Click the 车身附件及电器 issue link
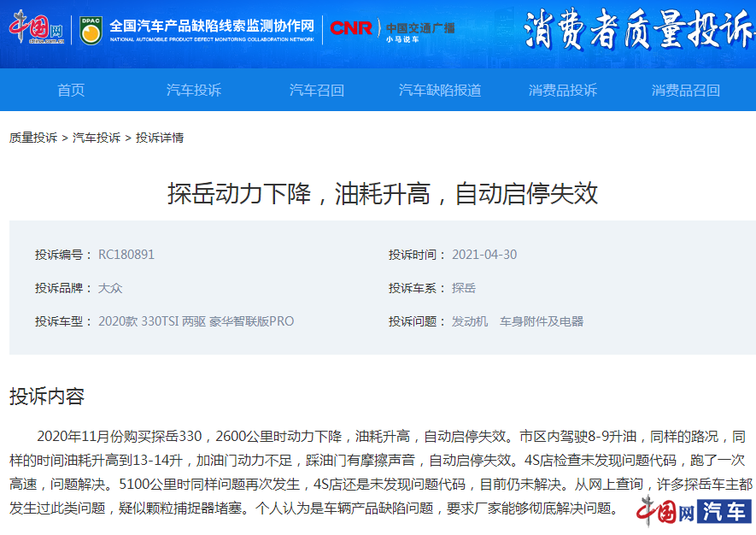Image resolution: width=756 pixels, height=535 pixels. (x=542, y=321)
